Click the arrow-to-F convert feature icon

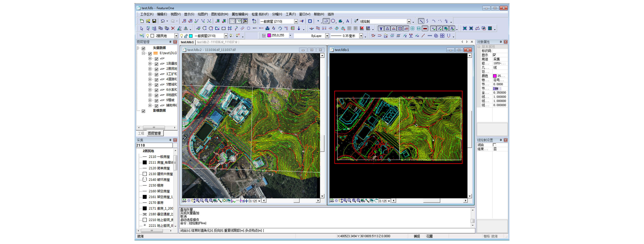pos(302,21)
